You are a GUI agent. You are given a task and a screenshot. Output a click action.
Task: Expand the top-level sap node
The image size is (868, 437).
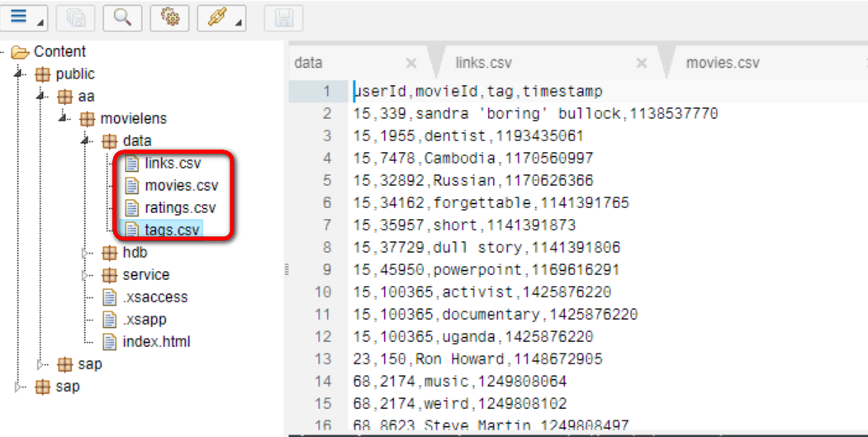19,387
